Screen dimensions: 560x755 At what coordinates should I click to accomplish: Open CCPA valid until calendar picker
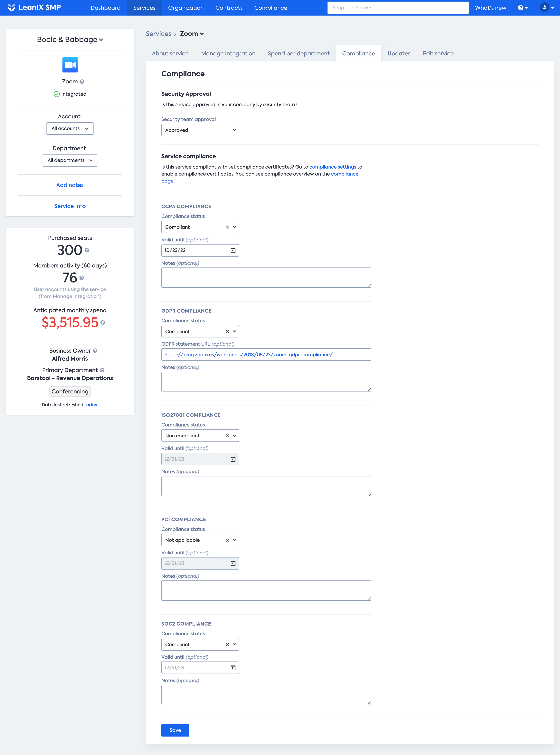pyautogui.click(x=233, y=250)
